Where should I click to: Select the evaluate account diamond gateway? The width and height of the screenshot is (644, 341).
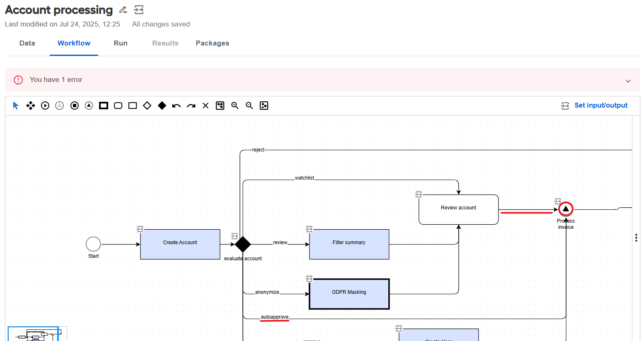click(243, 244)
